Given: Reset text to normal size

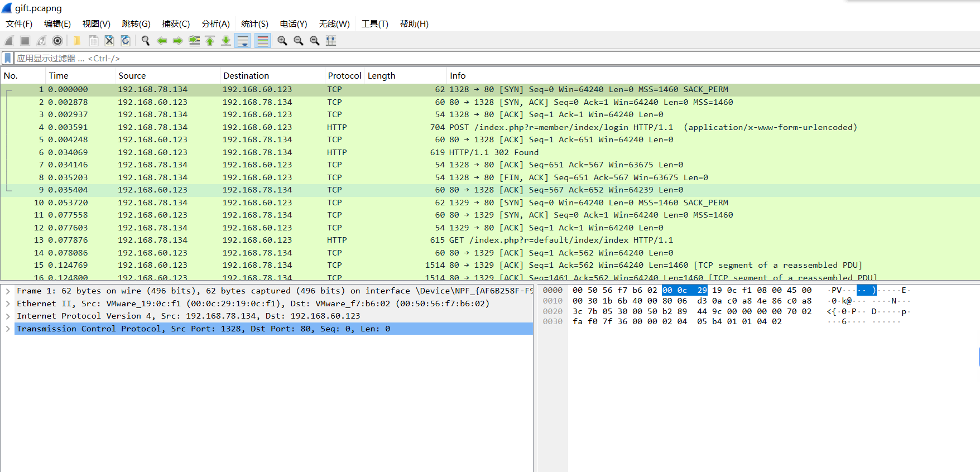Looking at the screenshot, I should [315, 41].
